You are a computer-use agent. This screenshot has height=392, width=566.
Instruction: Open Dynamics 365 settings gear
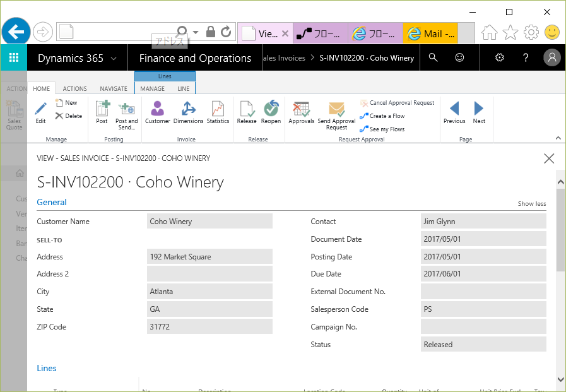tap(500, 57)
